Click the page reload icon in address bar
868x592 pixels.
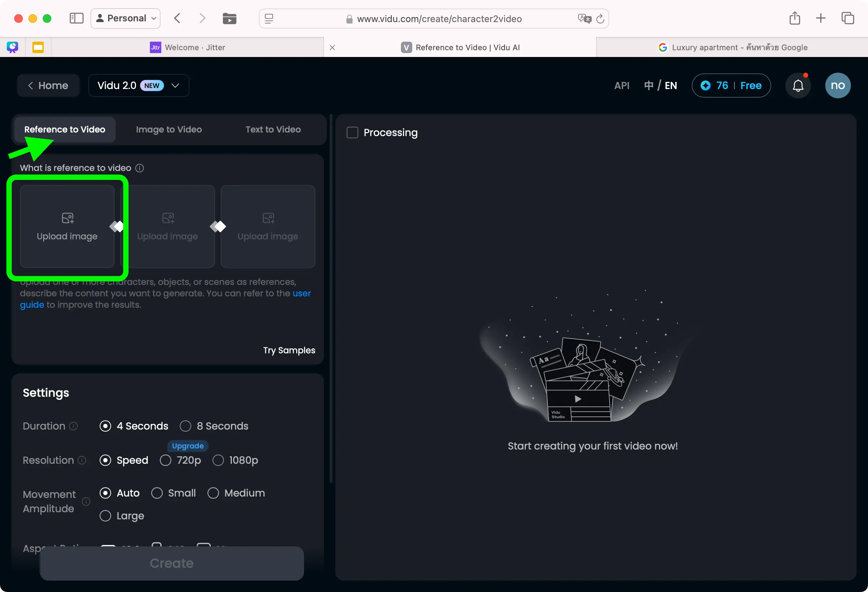point(600,19)
